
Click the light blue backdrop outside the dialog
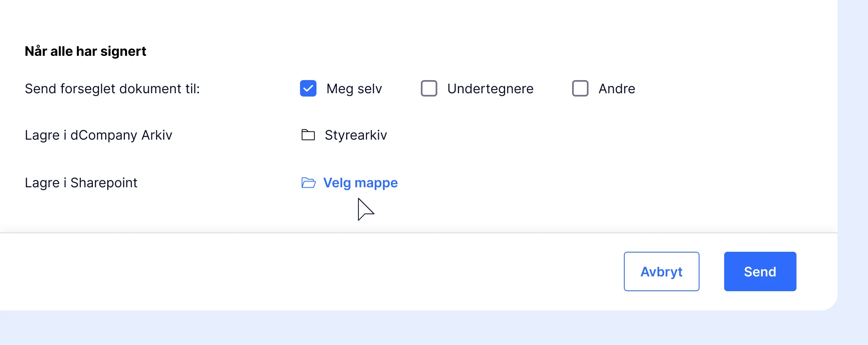[x=411, y=328]
